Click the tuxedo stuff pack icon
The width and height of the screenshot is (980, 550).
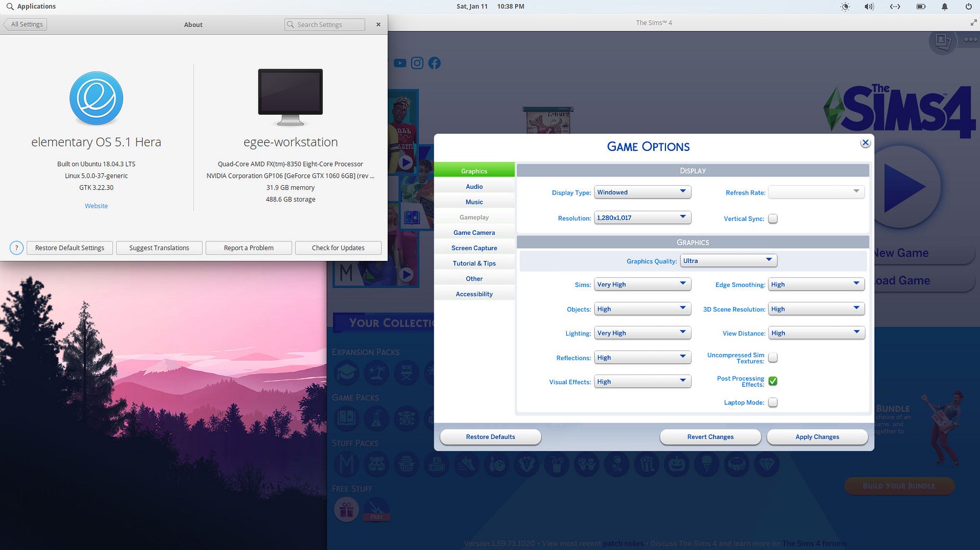tap(526, 465)
